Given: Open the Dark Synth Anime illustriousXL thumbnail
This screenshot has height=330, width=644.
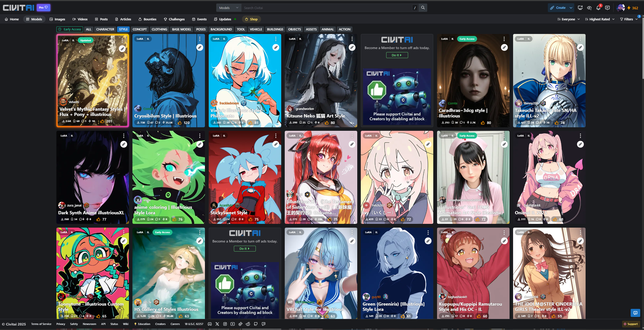Looking at the screenshot, I should [x=92, y=171].
